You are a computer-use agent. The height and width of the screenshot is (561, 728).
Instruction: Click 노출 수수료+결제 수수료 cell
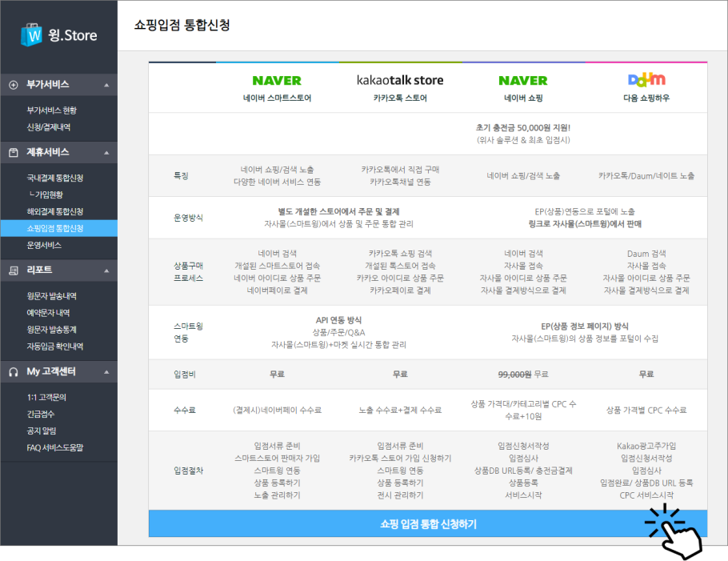[400, 410]
